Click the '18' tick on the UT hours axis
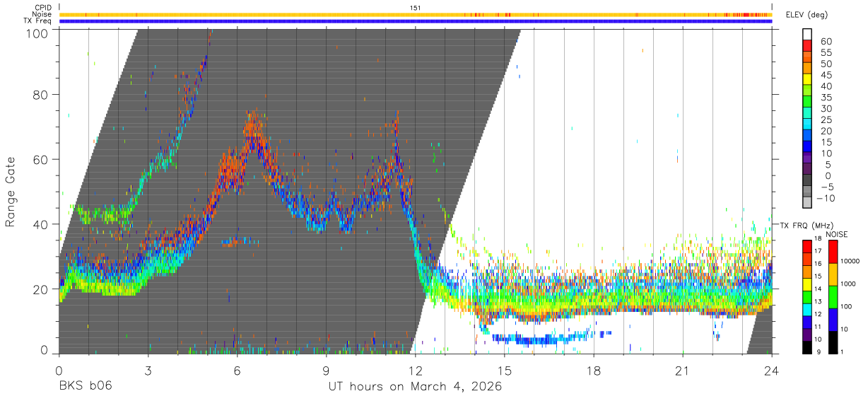 tap(593, 371)
